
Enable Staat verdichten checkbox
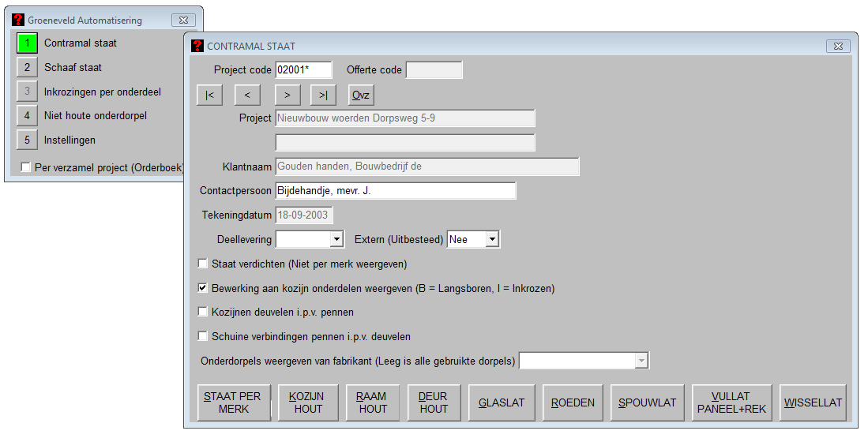[x=203, y=264]
